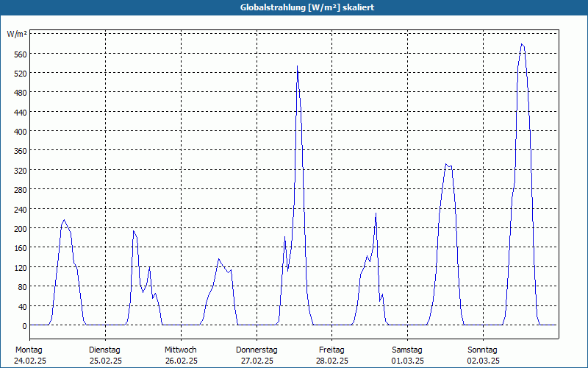Click the date 28.02.25
The image size is (588, 368).
tap(332, 361)
